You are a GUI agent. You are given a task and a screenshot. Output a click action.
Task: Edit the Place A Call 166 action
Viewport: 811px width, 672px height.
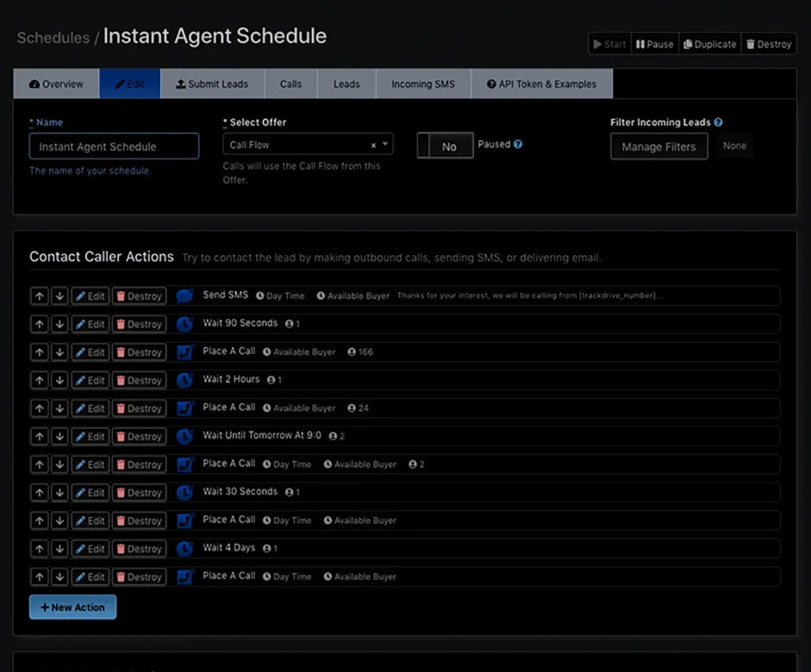(90, 352)
